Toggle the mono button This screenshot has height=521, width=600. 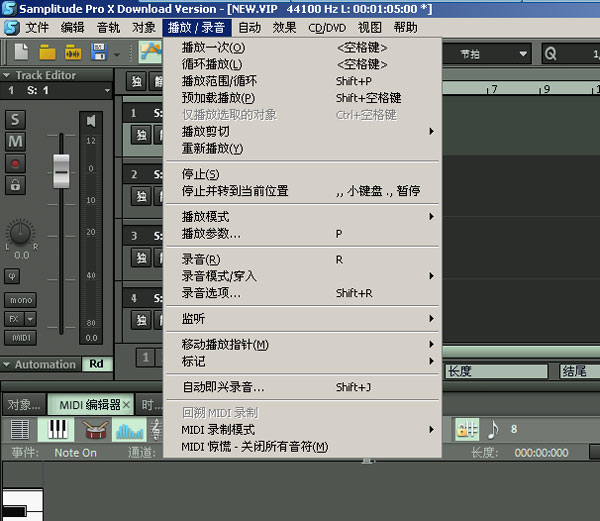pyautogui.click(x=21, y=300)
